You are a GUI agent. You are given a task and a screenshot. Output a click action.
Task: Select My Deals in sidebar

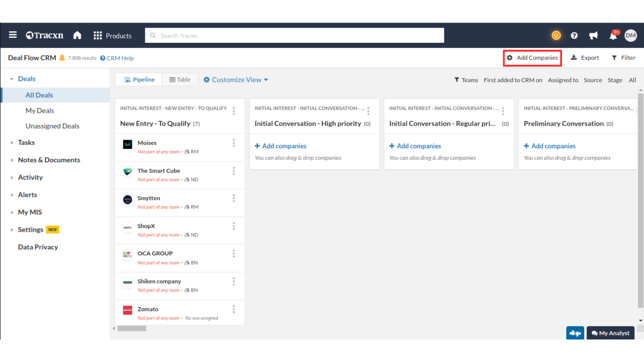tap(40, 111)
